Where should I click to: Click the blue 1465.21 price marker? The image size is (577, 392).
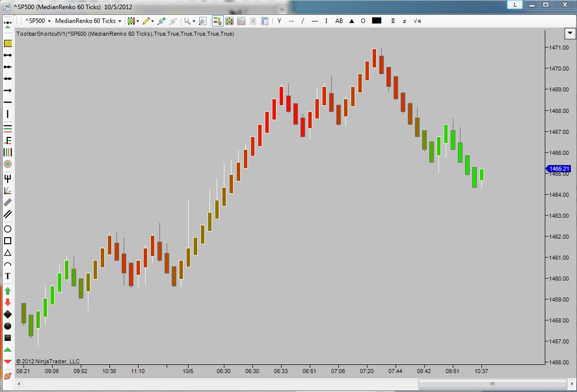[558, 169]
